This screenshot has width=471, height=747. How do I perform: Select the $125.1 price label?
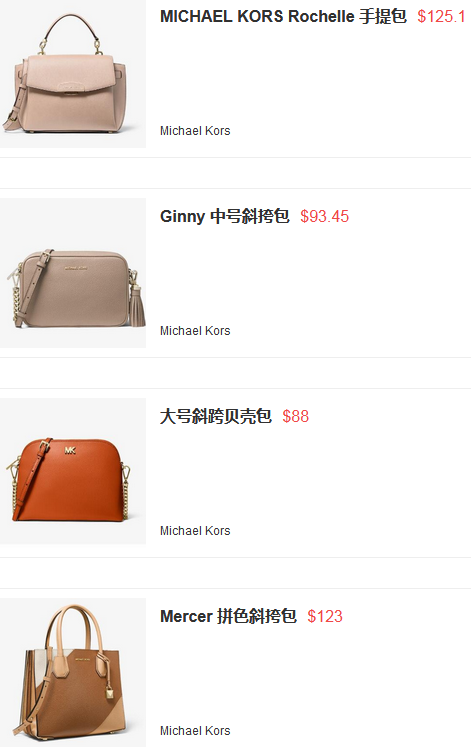pos(441,16)
